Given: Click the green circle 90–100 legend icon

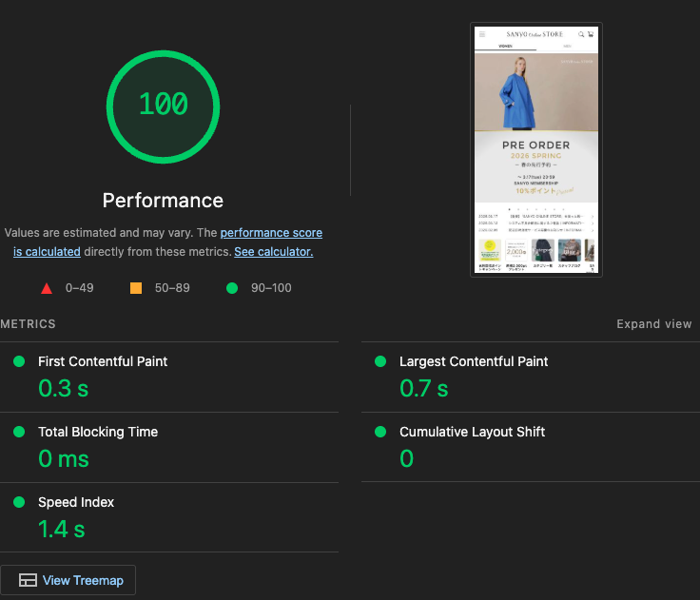Looking at the screenshot, I should tap(231, 288).
